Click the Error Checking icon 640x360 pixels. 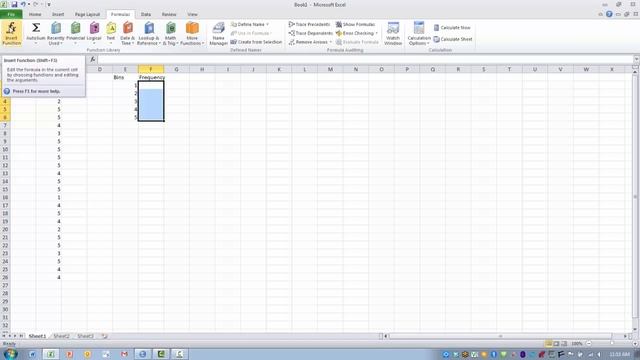(339, 33)
